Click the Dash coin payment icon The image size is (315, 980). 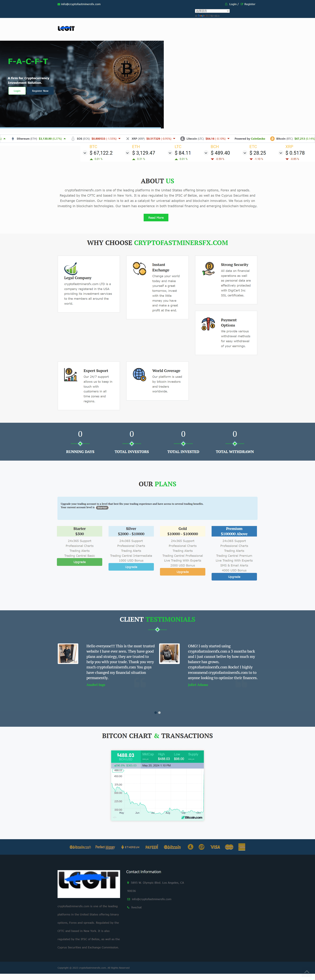coord(202,847)
